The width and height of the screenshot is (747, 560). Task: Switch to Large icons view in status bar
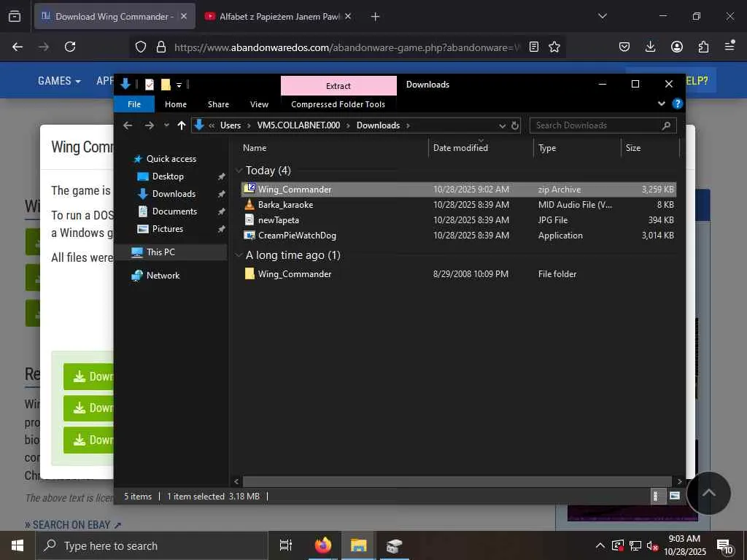point(674,496)
